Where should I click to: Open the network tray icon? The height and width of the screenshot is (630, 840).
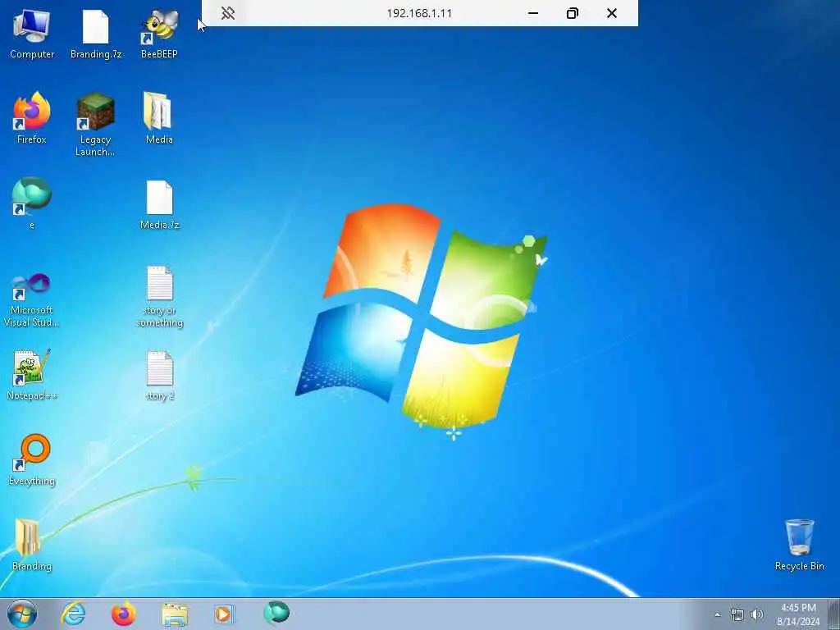(737, 615)
